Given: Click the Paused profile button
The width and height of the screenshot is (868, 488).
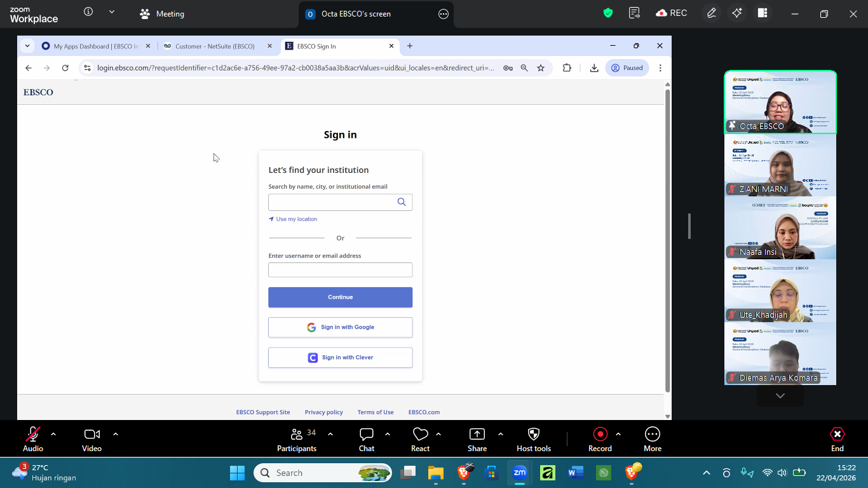Looking at the screenshot, I should [627, 68].
